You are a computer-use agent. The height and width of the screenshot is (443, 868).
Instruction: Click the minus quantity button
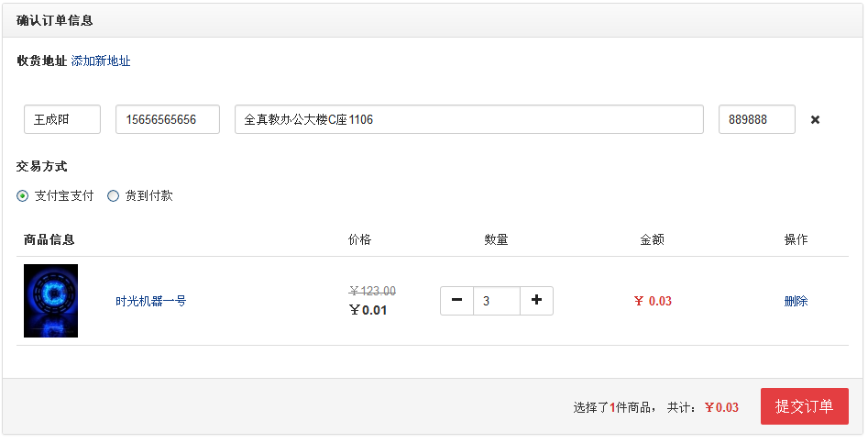[x=456, y=301]
